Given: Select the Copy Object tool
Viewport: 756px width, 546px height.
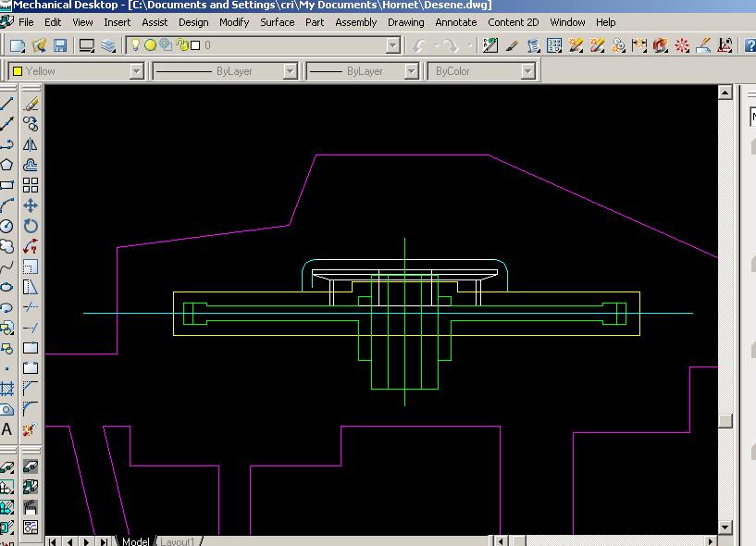Looking at the screenshot, I should pos(31,124).
